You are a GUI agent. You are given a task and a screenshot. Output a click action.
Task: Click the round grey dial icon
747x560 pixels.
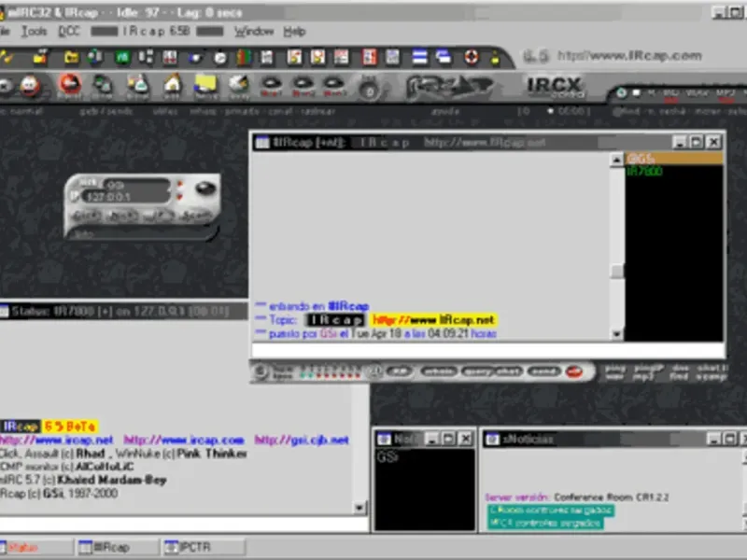coord(370,89)
